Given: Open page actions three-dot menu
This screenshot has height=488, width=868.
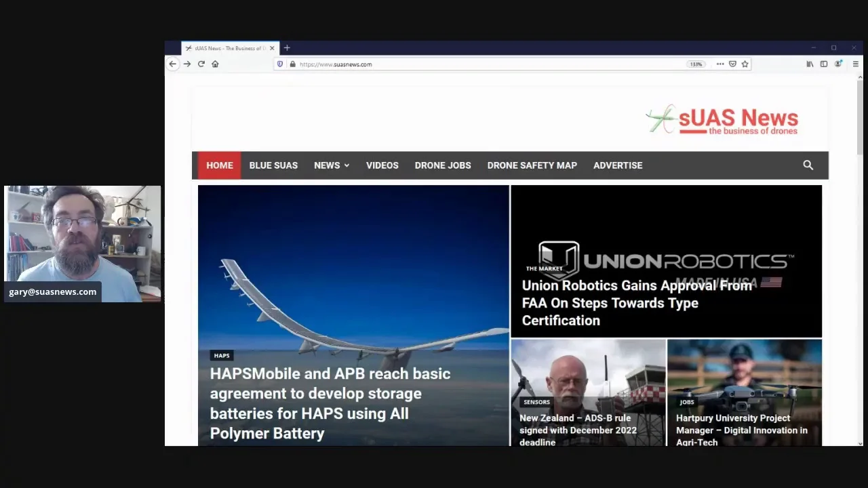Looking at the screenshot, I should (x=720, y=64).
